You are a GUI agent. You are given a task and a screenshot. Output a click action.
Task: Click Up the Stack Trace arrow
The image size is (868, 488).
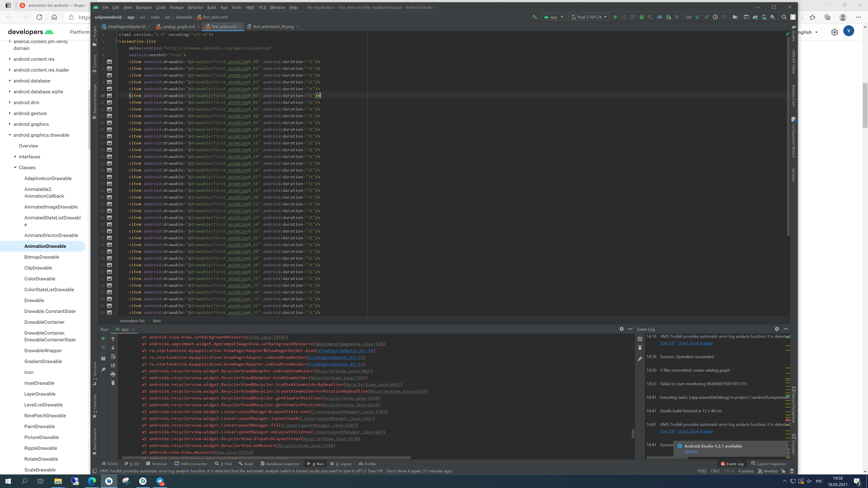(x=113, y=339)
